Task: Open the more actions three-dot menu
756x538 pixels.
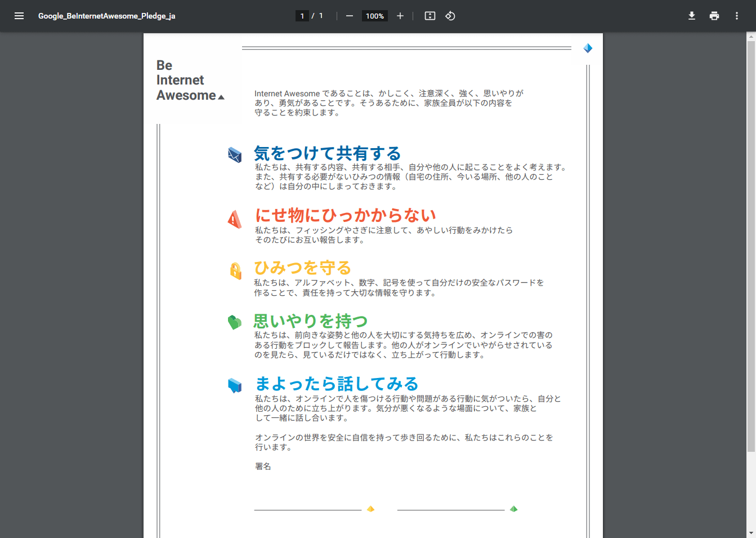Action: pyautogui.click(x=737, y=16)
